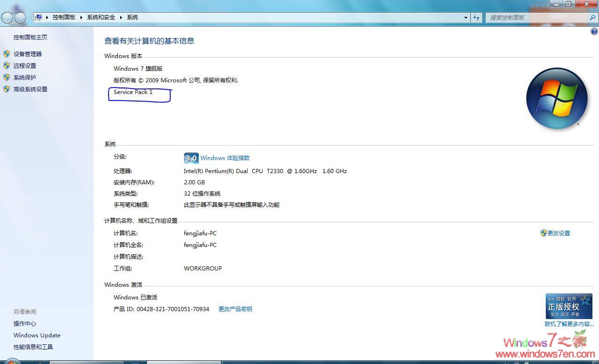The height and width of the screenshot is (364, 599).
Task: Go forward with the Forward arrow button
Action: click(20, 18)
